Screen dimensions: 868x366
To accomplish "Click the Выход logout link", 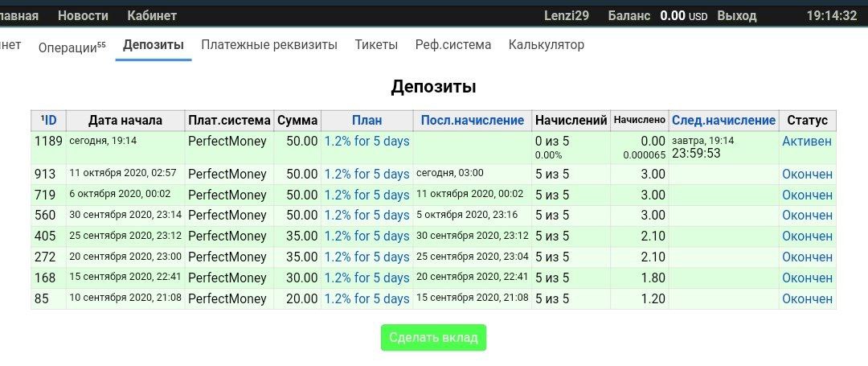I will pyautogui.click(x=737, y=15).
